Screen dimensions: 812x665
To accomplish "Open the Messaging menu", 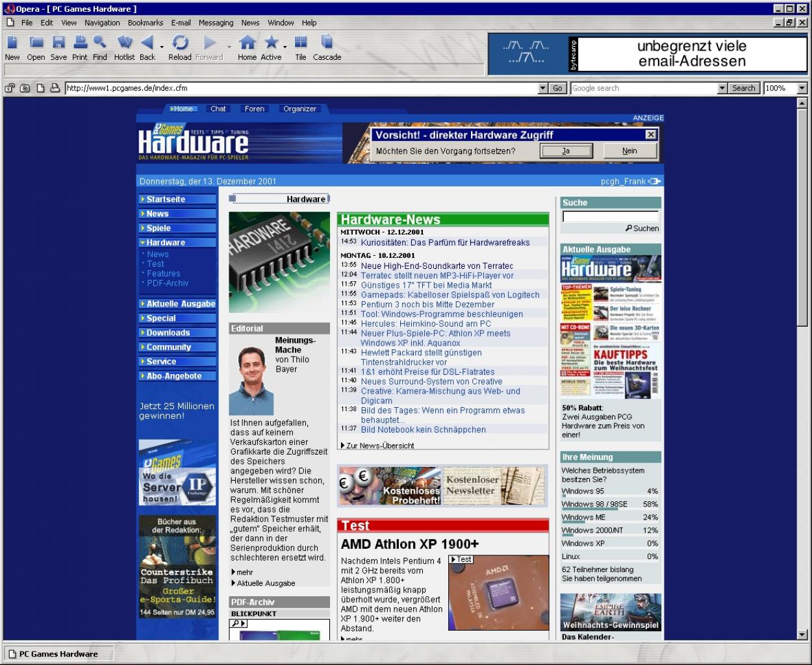I will pos(216,23).
